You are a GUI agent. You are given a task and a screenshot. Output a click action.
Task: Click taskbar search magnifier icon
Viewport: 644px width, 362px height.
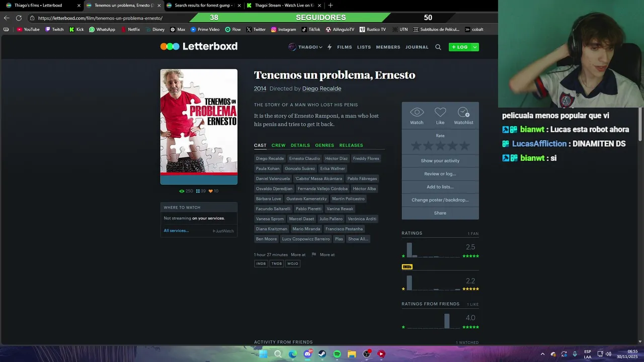click(x=278, y=354)
